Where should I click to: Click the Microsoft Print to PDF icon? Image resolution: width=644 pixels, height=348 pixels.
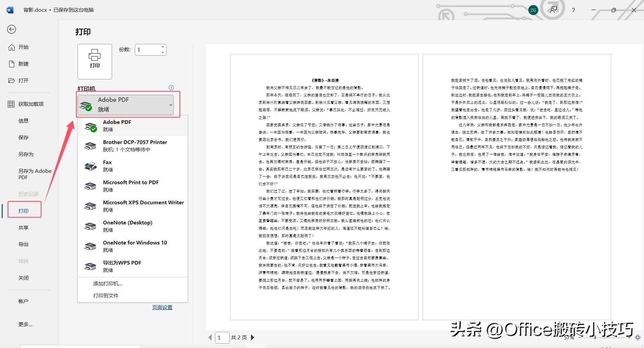point(90,186)
